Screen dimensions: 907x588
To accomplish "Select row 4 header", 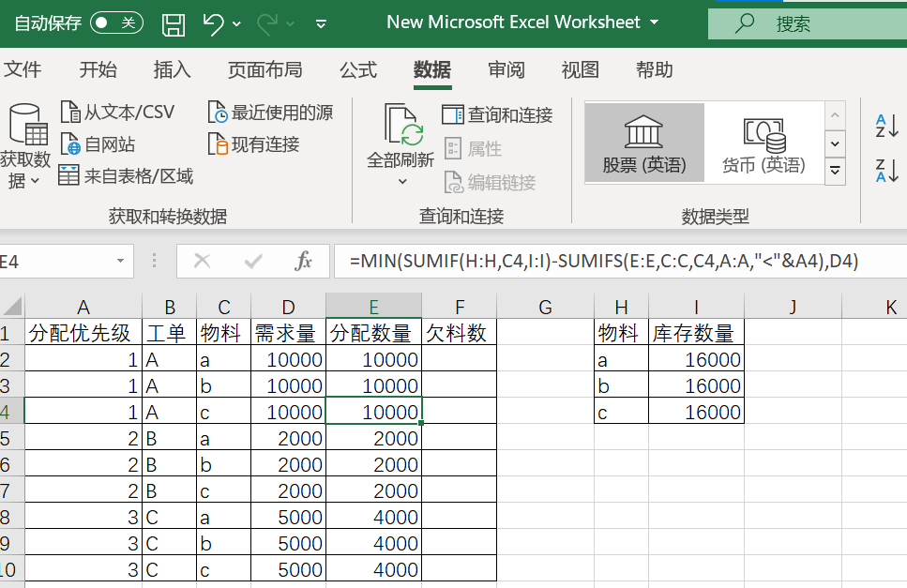I will coord(11,412).
